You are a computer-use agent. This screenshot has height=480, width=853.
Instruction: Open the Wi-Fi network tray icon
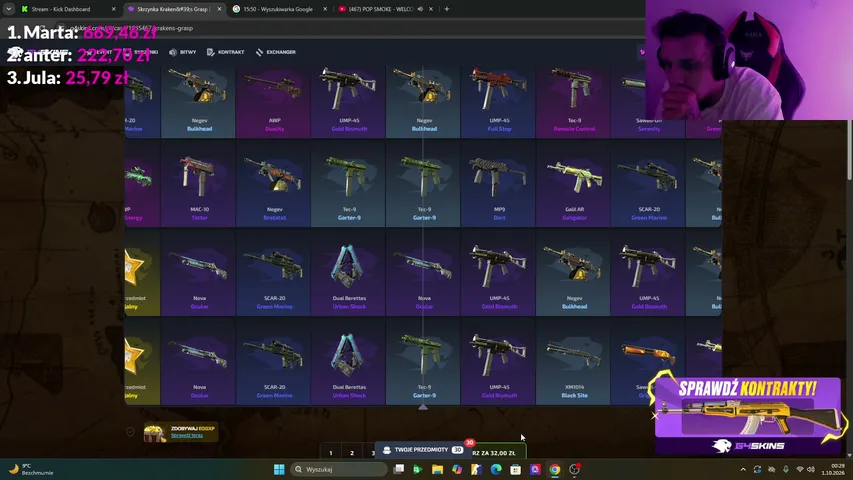coord(800,469)
